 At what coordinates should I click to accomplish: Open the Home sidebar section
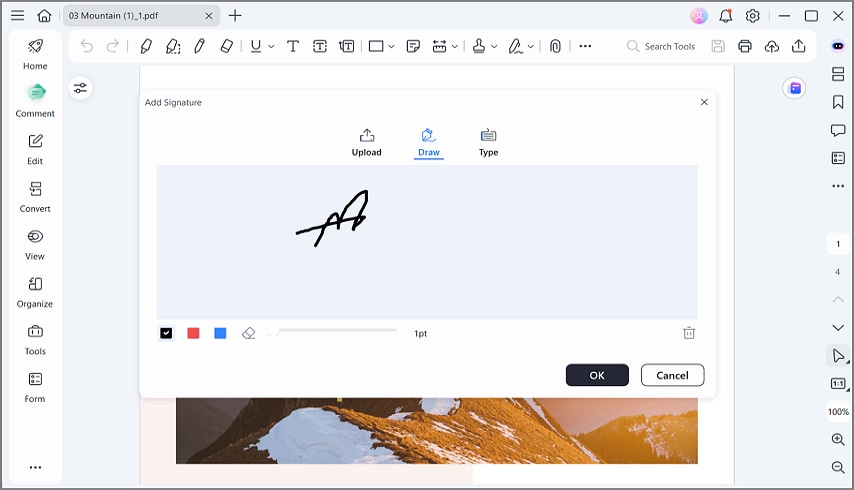tap(35, 54)
